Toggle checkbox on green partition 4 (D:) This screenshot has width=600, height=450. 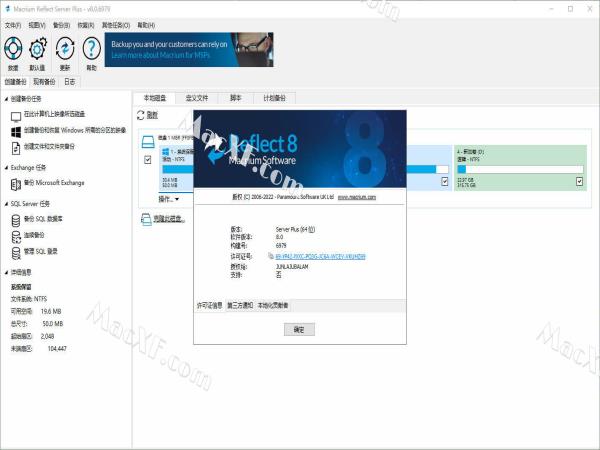[579, 181]
